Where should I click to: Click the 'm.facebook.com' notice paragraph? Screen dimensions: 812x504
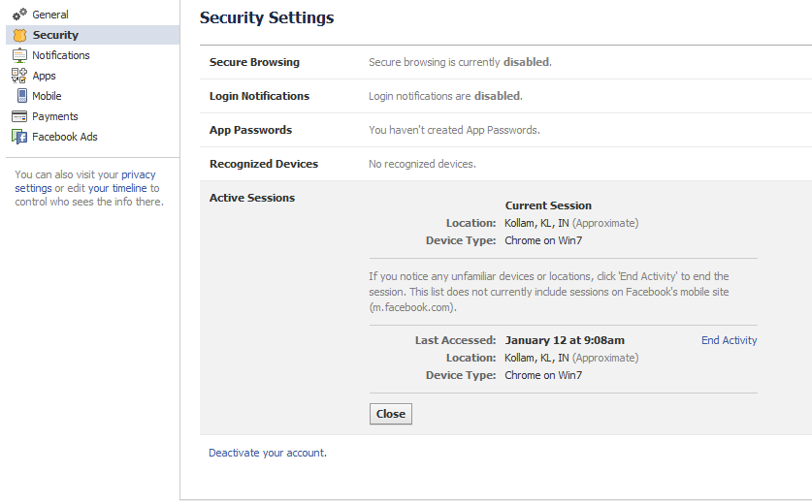click(548, 292)
